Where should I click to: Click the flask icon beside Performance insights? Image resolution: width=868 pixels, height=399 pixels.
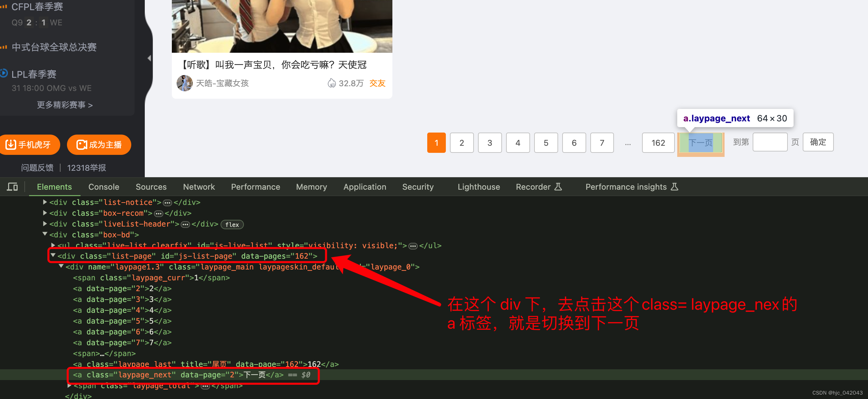click(675, 187)
